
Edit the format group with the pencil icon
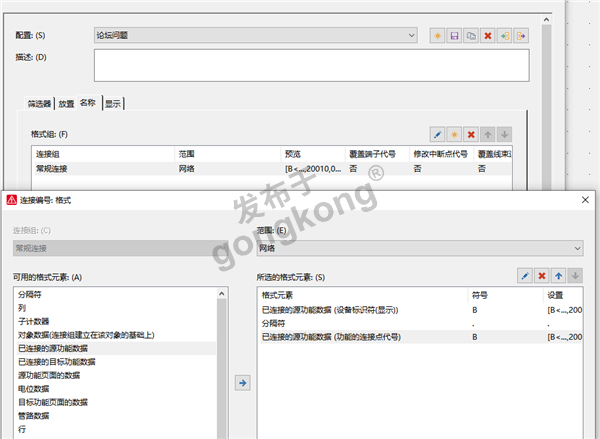tap(437, 134)
